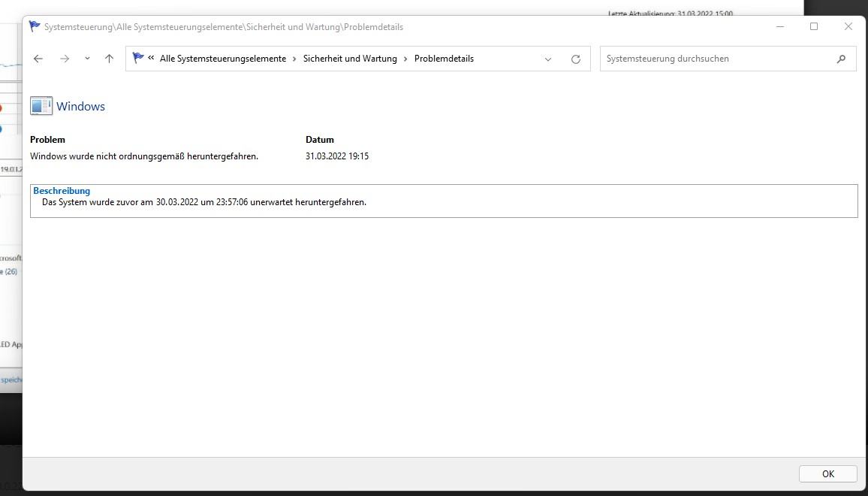
Task: Click the (26) link in background window
Action: 11,271
